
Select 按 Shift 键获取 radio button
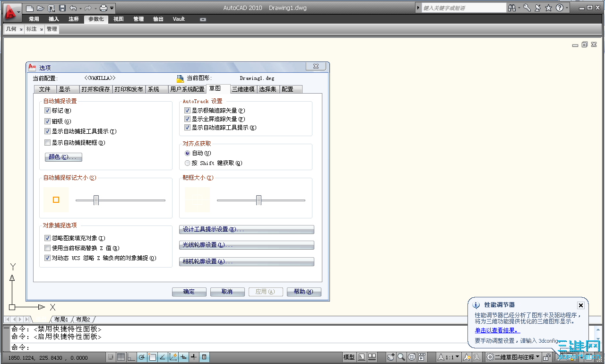click(x=188, y=163)
